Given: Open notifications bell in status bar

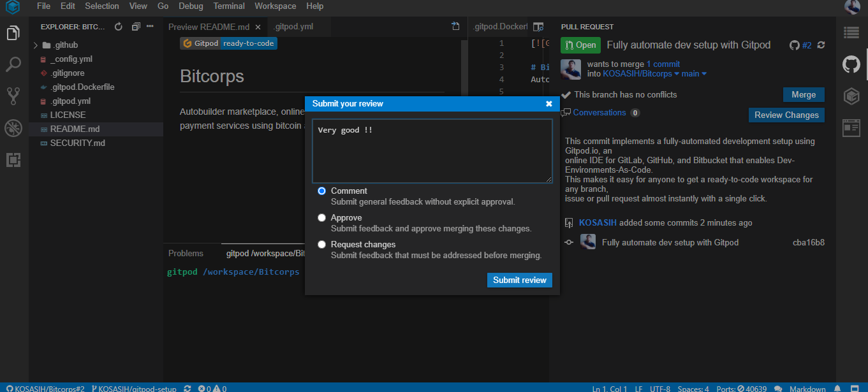Looking at the screenshot, I should pos(837,388).
